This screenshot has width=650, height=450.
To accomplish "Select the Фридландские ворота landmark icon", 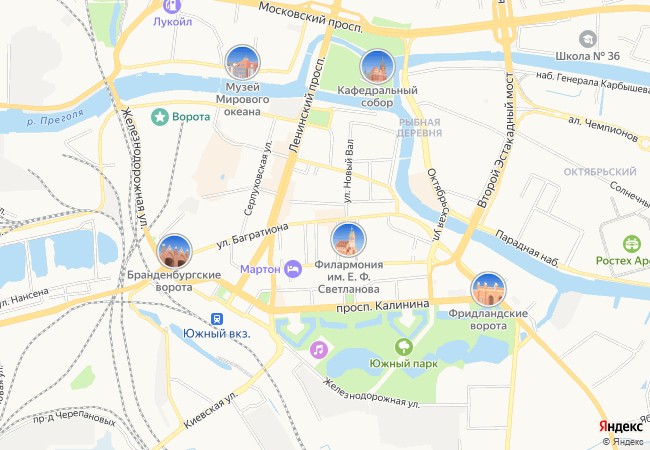I will pos(488,290).
